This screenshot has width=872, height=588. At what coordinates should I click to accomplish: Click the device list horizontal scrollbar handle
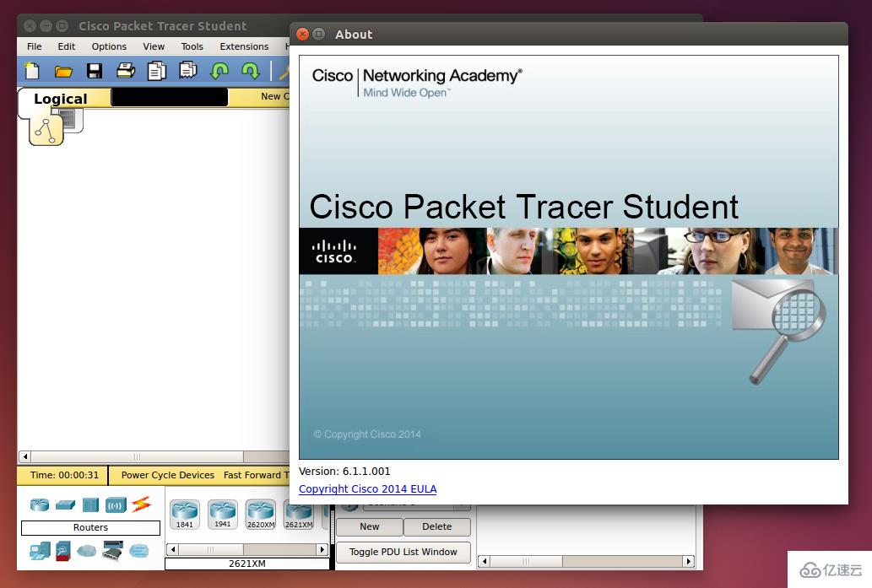[211, 550]
